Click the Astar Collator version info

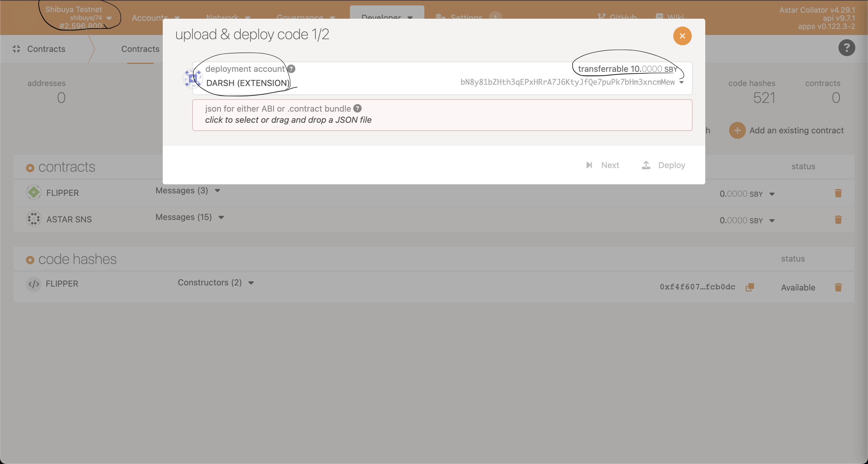tap(817, 18)
